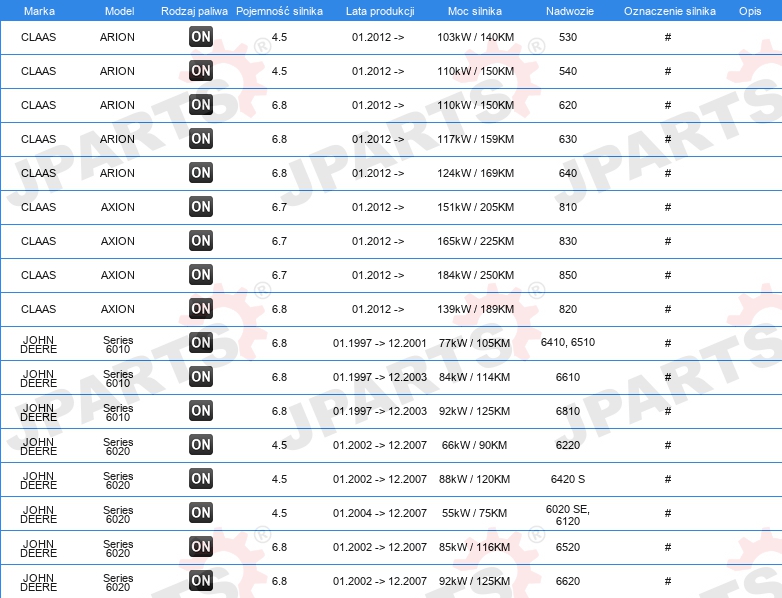Viewport: 782px width, 598px height.
Task: Click body cell 6620
Action: [x=568, y=581]
